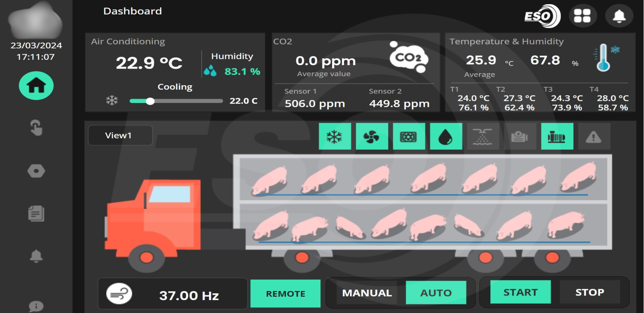
Task: Open alarms bell in left sidebar
Action: (x=36, y=257)
